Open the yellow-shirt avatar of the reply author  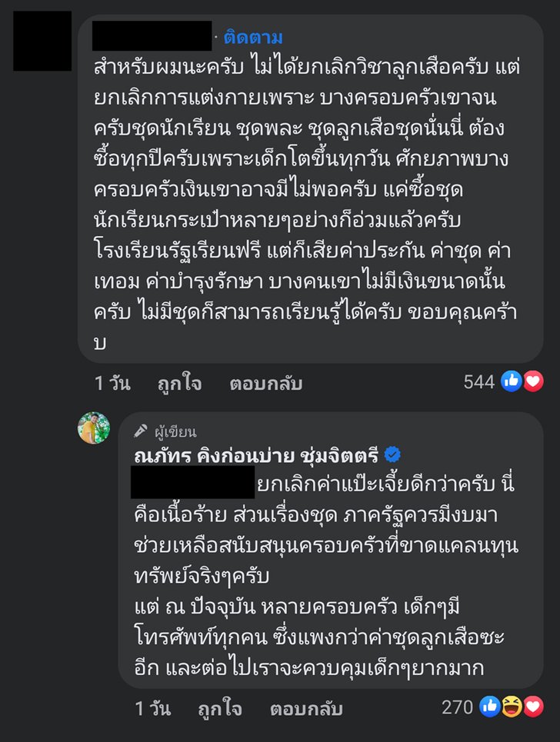[94, 428]
